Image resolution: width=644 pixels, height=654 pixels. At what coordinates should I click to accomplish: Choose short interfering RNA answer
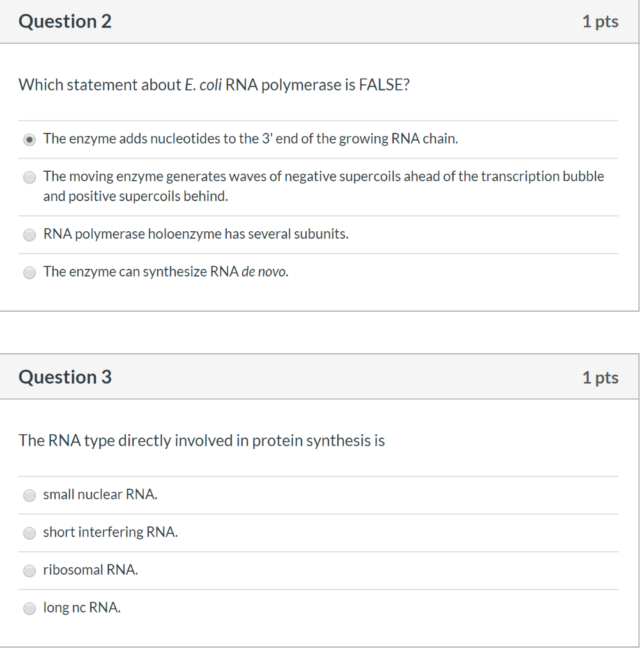click(29, 533)
